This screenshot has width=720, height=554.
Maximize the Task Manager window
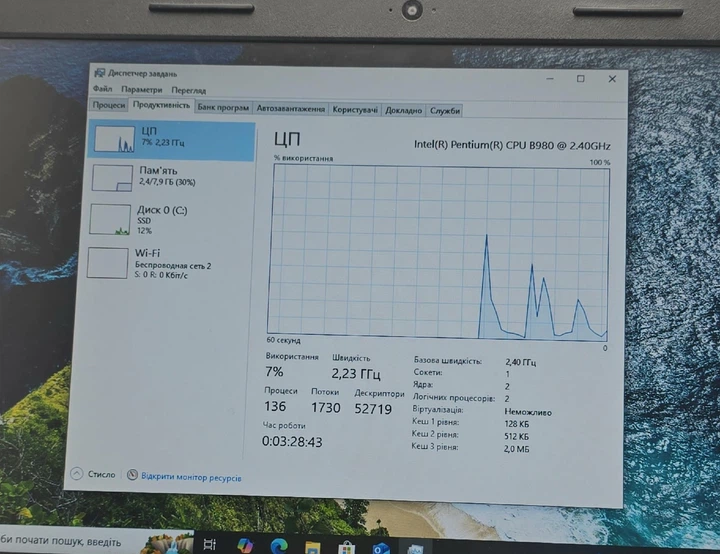pos(580,79)
